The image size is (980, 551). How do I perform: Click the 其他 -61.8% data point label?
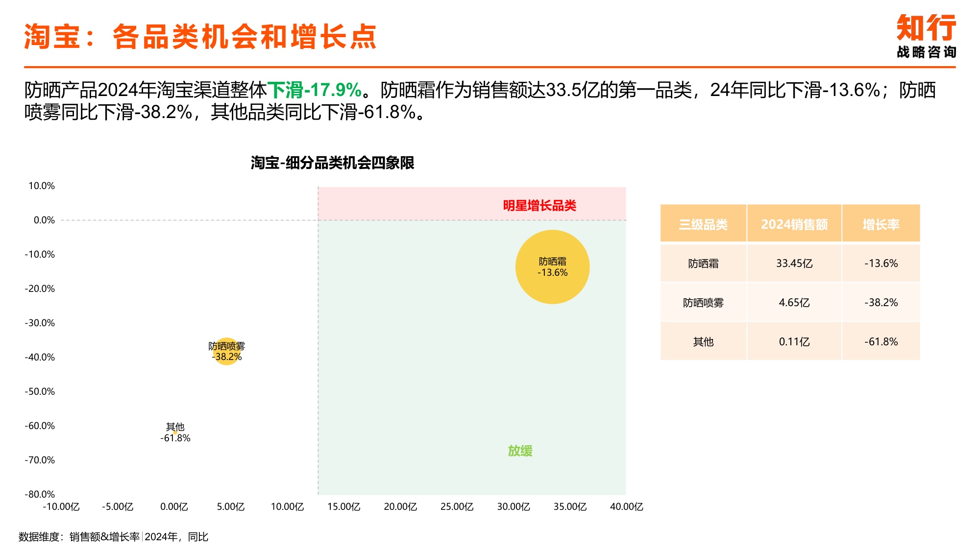click(x=175, y=432)
